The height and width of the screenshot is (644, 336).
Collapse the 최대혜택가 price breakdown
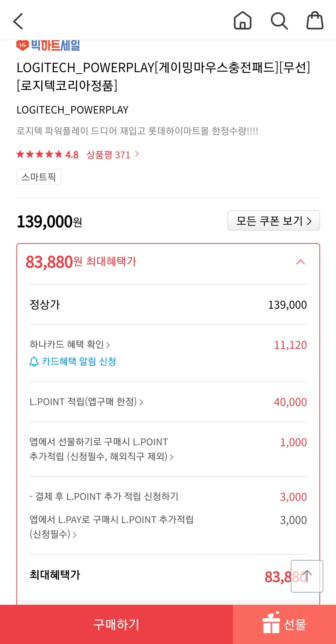[x=301, y=262]
